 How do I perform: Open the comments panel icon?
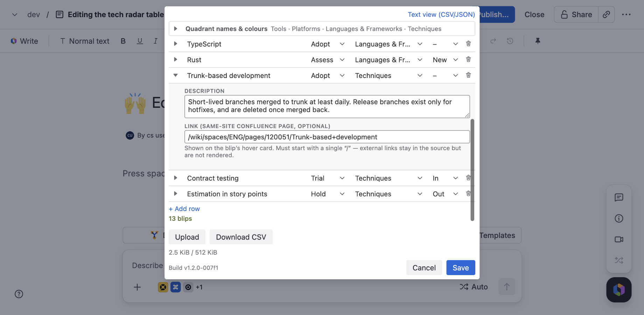tap(619, 197)
